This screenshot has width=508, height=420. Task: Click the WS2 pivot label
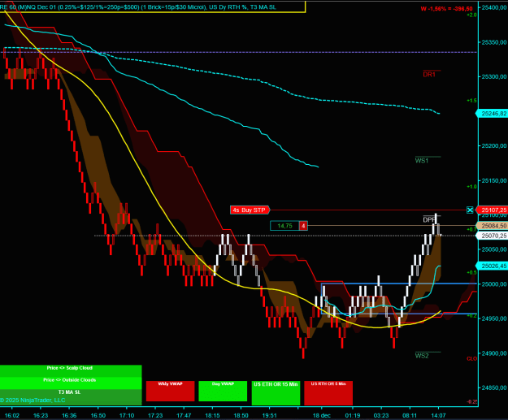coord(422,356)
